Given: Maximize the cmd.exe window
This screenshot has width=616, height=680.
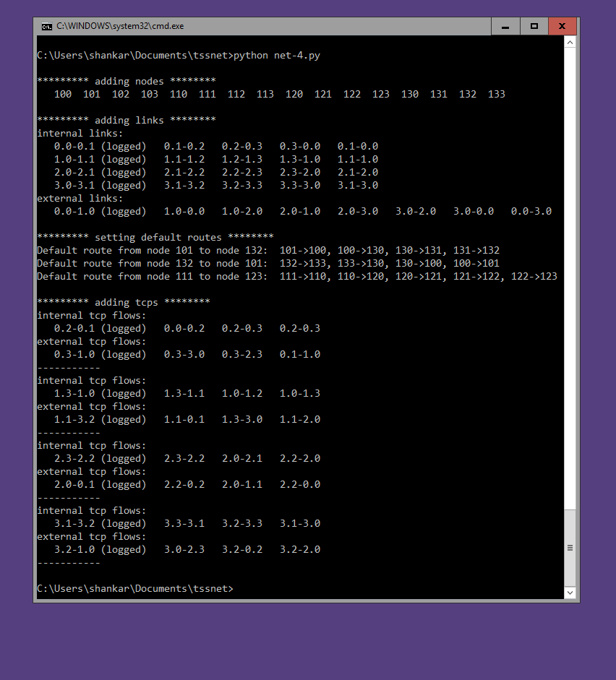Looking at the screenshot, I should click(x=534, y=26).
